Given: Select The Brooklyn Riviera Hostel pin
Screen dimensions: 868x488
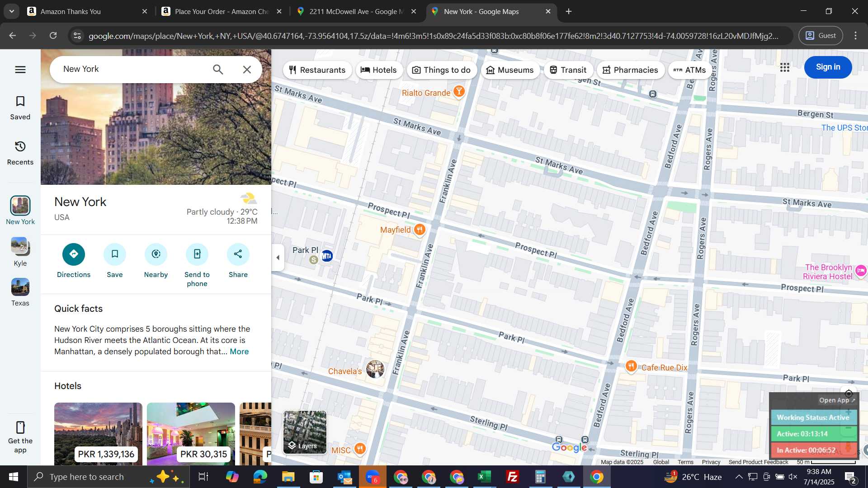Looking at the screenshot, I should (x=861, y=271).
